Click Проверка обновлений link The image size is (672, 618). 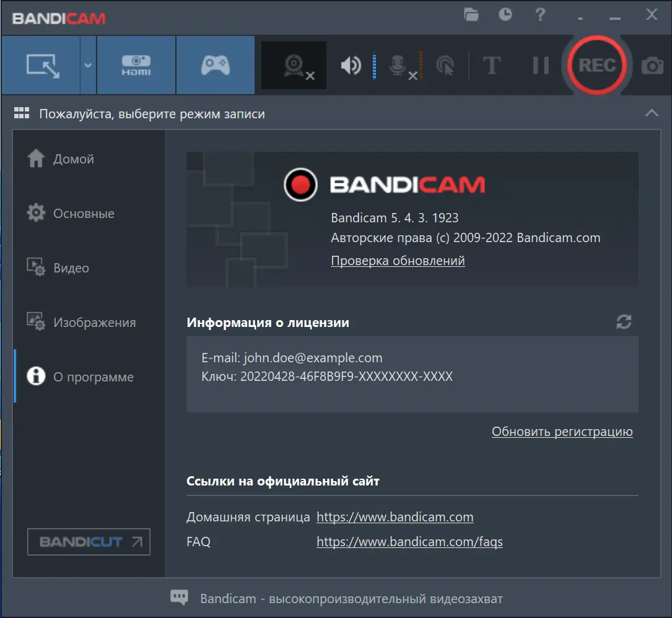(x=398, y=261)
